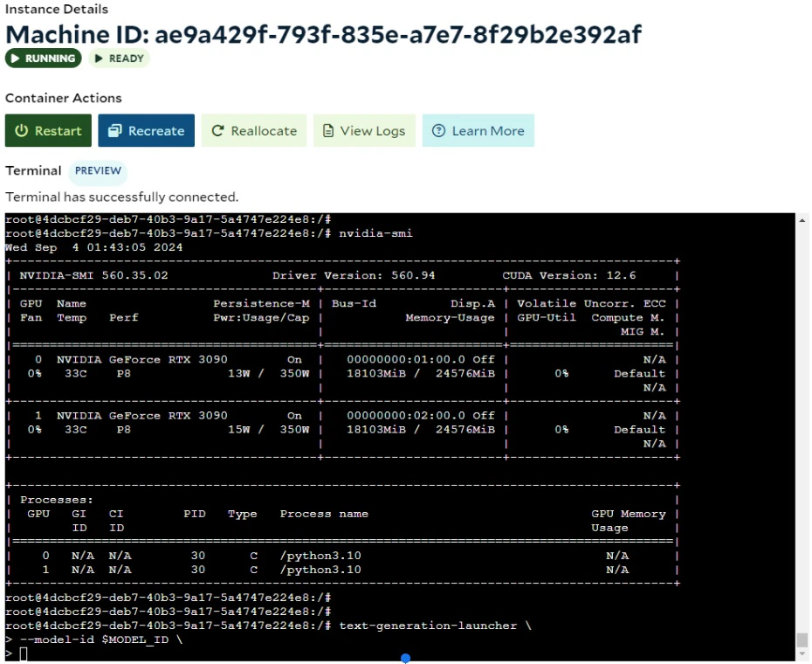This screenshot has height=664, width=812.
Task: Click the duplicate-windows icon on Recreate
Action: [x=114, y=131]
